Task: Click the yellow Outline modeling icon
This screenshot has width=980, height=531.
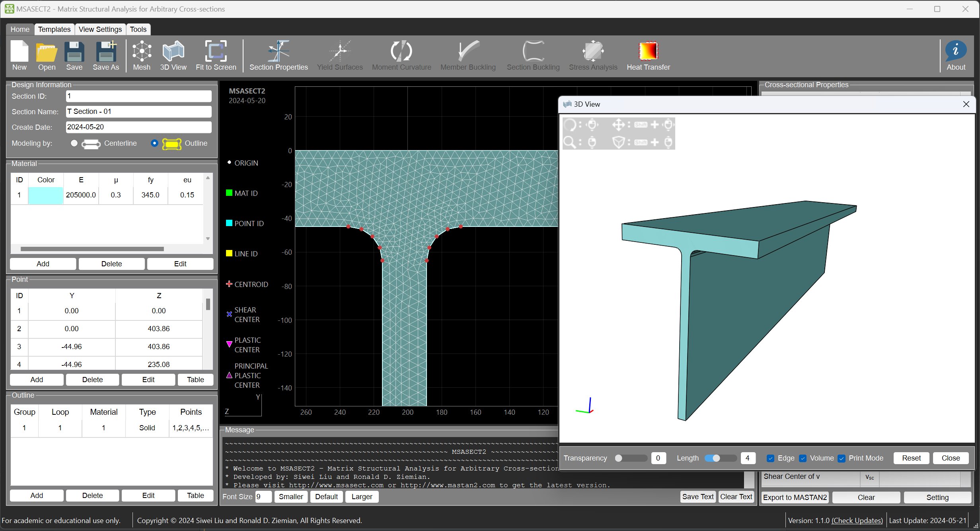Action: coord(172,144)
